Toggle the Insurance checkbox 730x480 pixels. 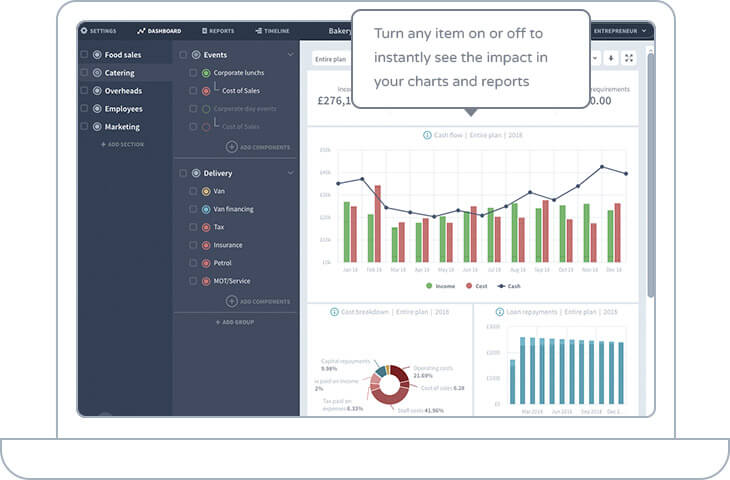click(x=193, y=245)
